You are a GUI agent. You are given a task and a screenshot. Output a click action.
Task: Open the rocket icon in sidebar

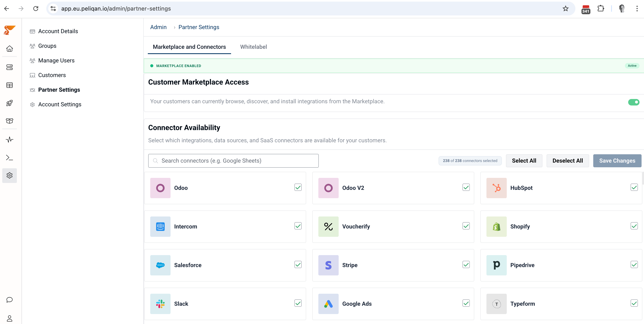pyautogui.click(x=10, y=103)
